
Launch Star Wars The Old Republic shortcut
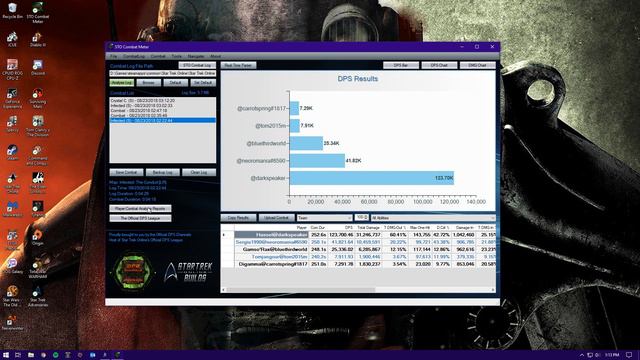point(12,296)
